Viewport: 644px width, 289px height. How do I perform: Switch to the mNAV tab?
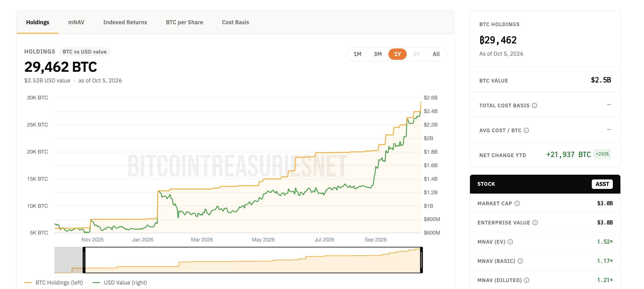[x=76, y=22]
